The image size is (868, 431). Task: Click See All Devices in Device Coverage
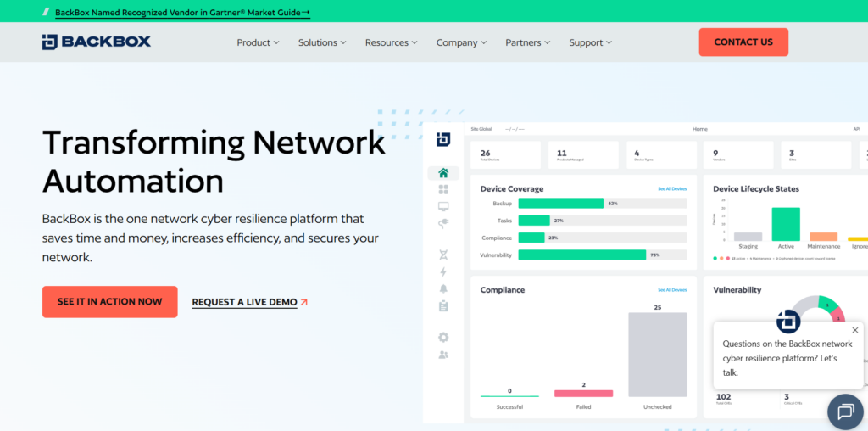pos(672,189)
